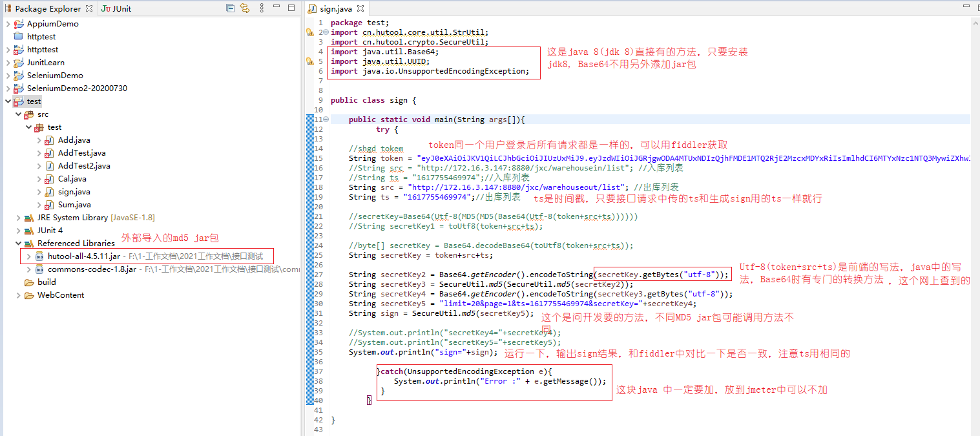Click the 'public class sign {' line
Image resolution: width=980 pixels, height=436 pixels.
coord(373,100)
